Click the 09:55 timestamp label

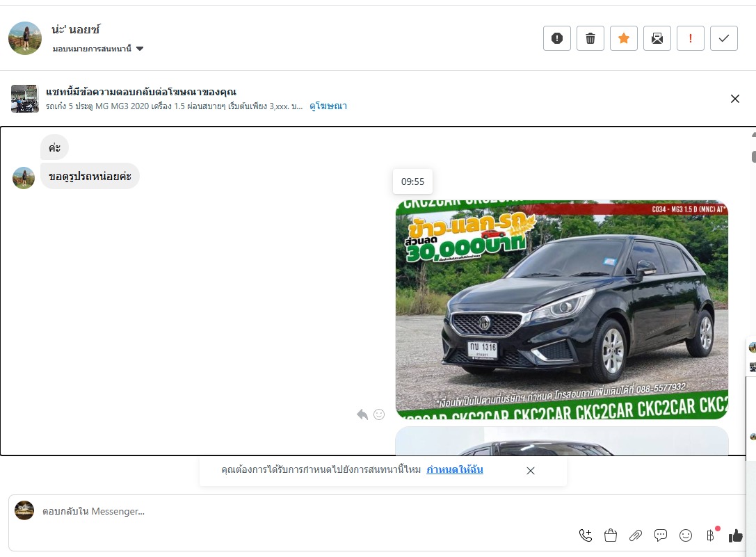412,181
